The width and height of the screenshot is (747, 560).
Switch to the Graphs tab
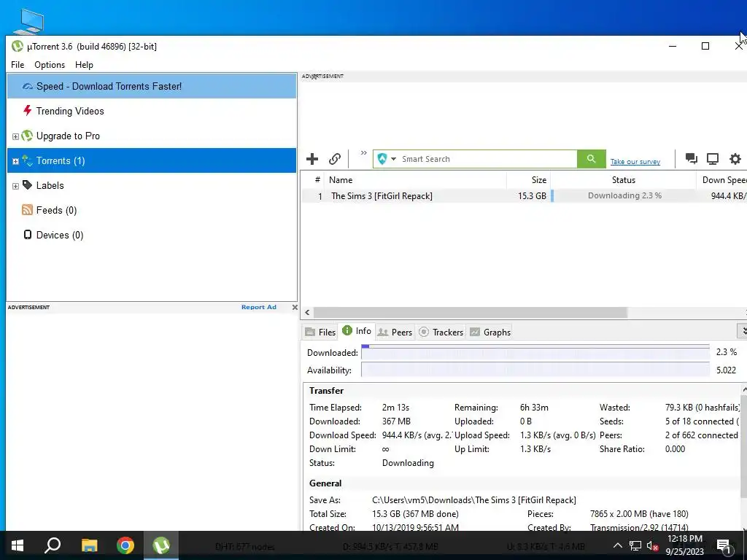click(490, 332)
